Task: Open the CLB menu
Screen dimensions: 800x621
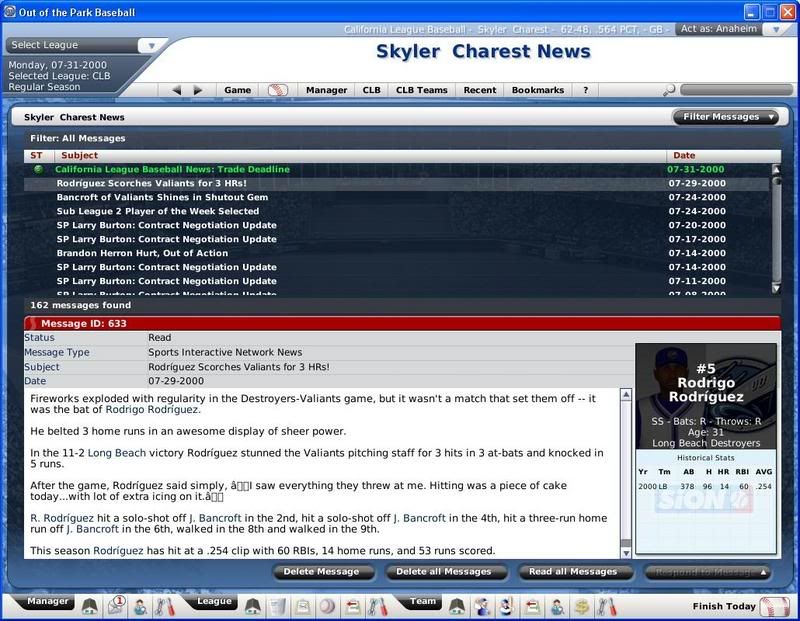Action: [x=371, y=90]
